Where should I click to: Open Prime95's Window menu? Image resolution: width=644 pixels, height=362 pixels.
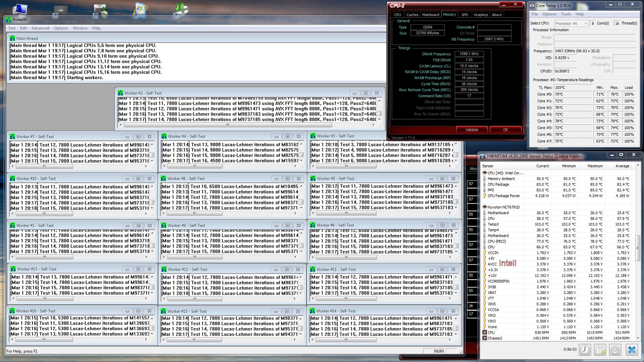[x=80, y=28]
